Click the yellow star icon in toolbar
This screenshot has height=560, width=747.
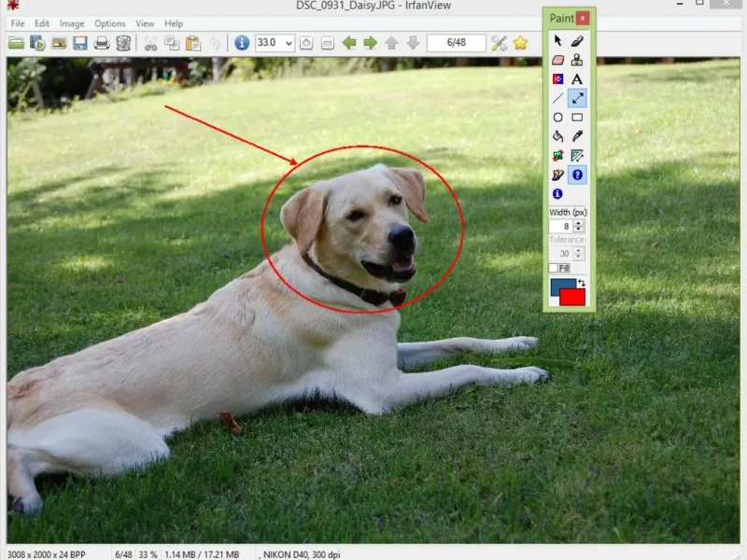pyautogui.click(x=520, y=43)
